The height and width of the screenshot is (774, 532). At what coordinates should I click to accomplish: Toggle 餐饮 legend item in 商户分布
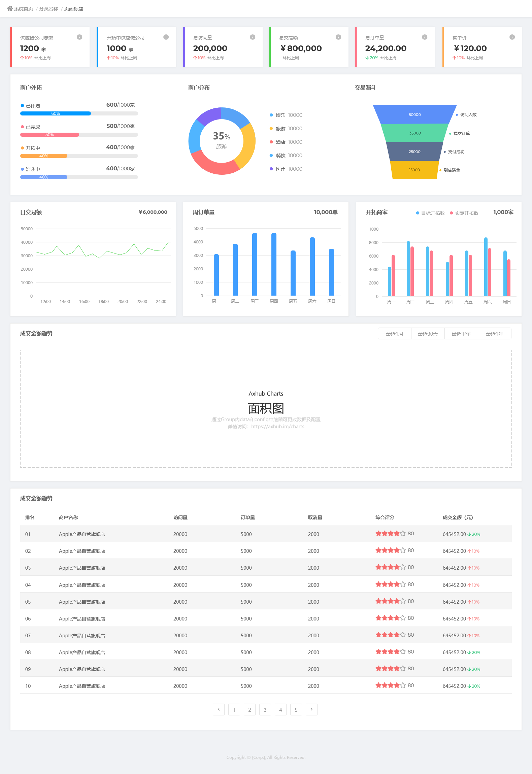pos(286,156)
